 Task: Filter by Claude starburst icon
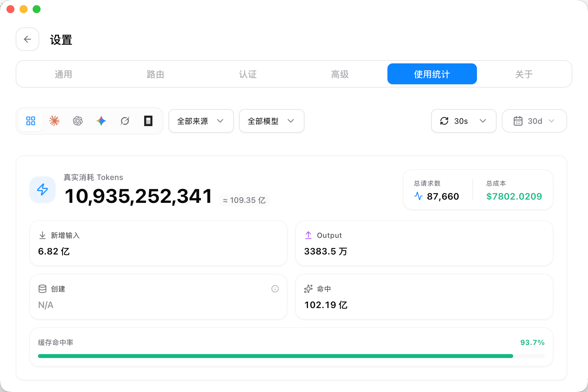(54, 121)
